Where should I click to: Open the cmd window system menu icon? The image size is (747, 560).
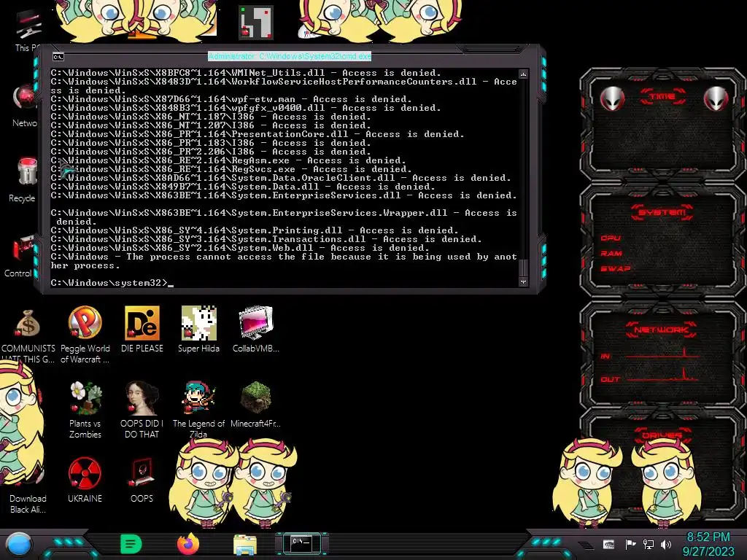pyautogui.click(x=58, y=57)
